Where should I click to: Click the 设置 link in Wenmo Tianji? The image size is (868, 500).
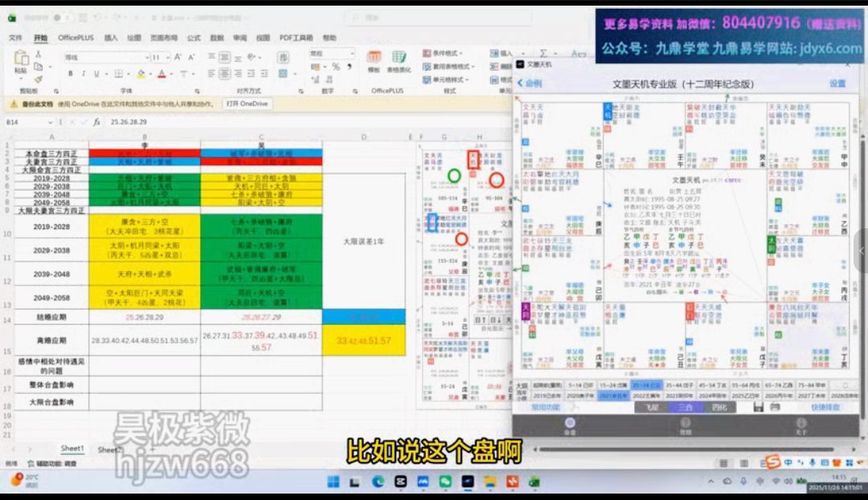coord(837,84)
